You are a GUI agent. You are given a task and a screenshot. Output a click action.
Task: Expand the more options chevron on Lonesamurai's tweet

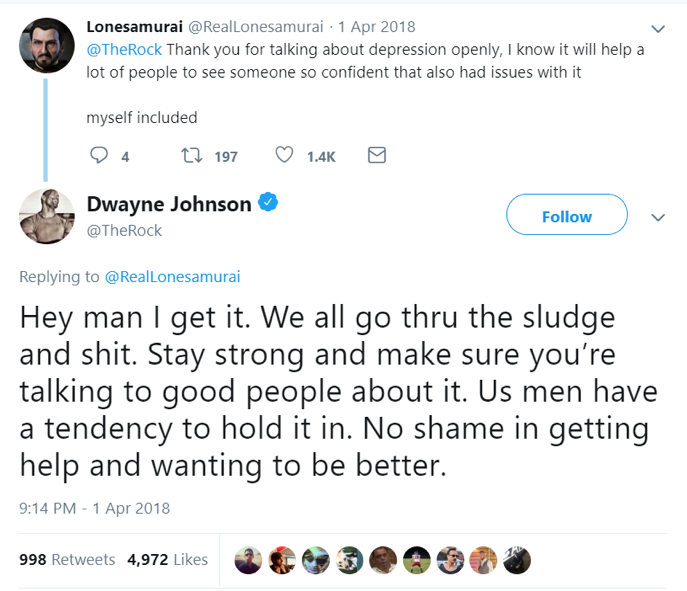(658, 28)
